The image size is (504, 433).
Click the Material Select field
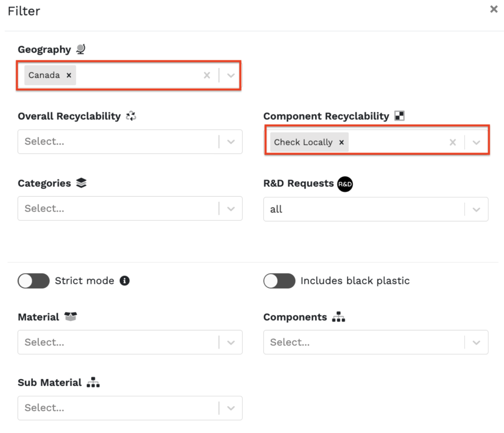(x=130, y=342)
